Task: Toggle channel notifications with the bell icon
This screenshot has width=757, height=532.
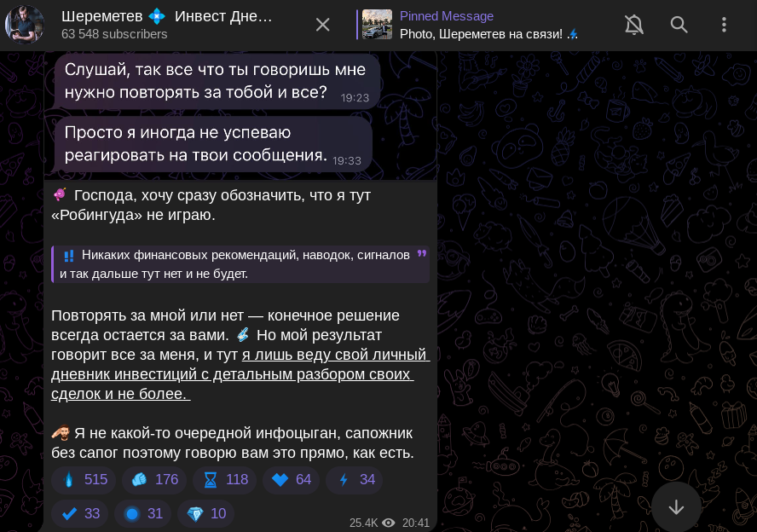Action: 634,25
